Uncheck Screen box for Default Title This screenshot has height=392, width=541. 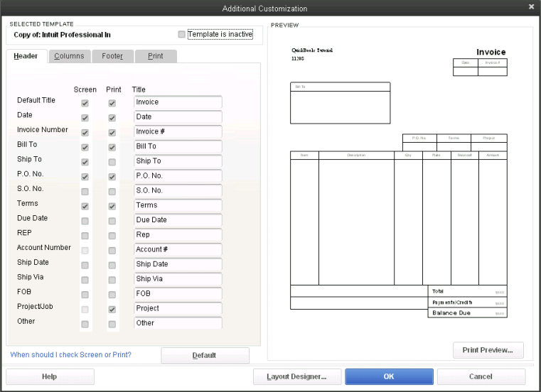(x=85, y=103)
